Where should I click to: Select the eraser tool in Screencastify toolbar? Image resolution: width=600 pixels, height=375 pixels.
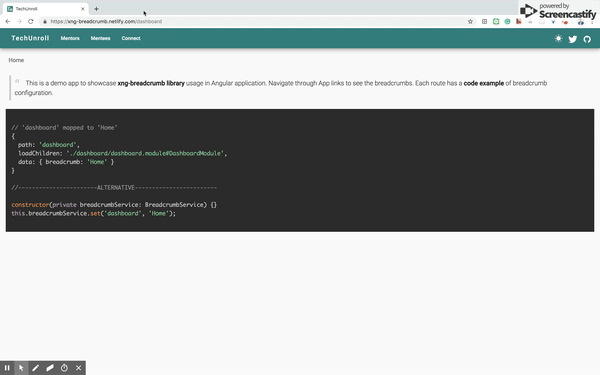coord(50,368)
